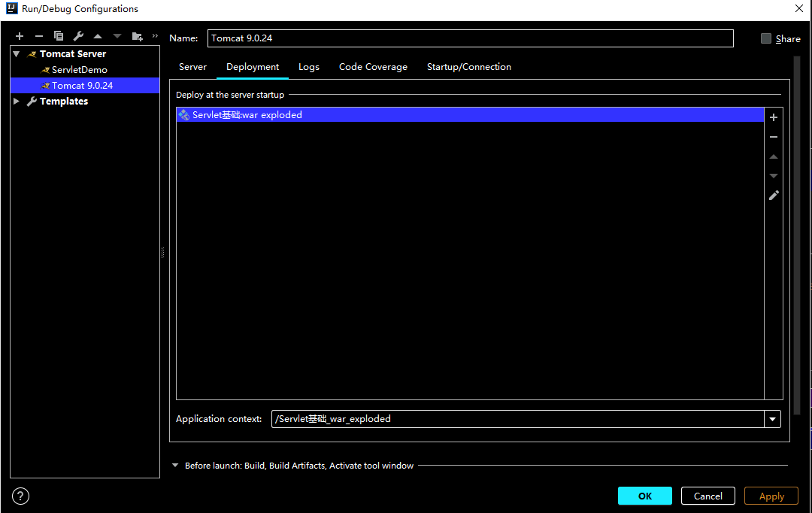Confirm with the OK button
The height and width of the screenshot is (513, 812).
click(645, 496)
